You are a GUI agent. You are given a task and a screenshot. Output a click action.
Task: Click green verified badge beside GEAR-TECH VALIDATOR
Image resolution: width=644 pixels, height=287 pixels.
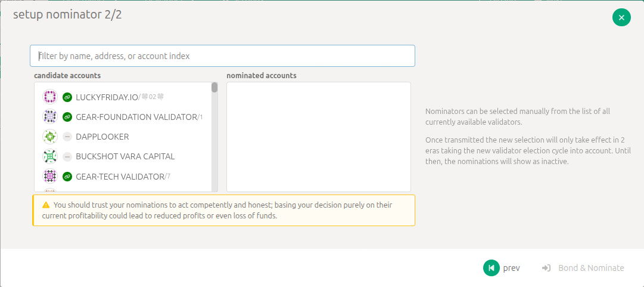click(67, 177)
